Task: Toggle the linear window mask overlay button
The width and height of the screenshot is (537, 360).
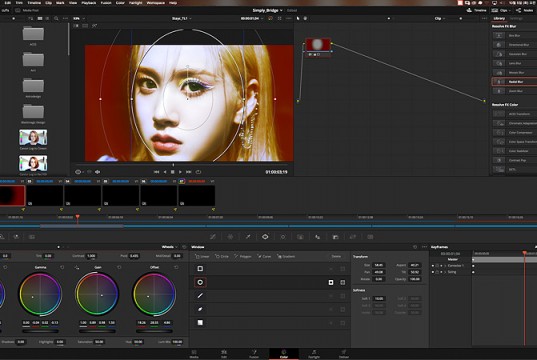Action: click(342, 269)
